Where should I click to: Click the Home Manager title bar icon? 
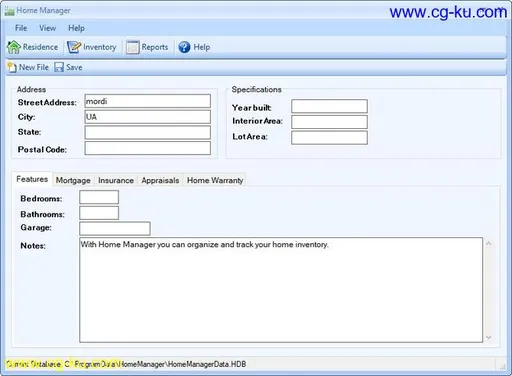pyautogui.click(x=9, y=11)
